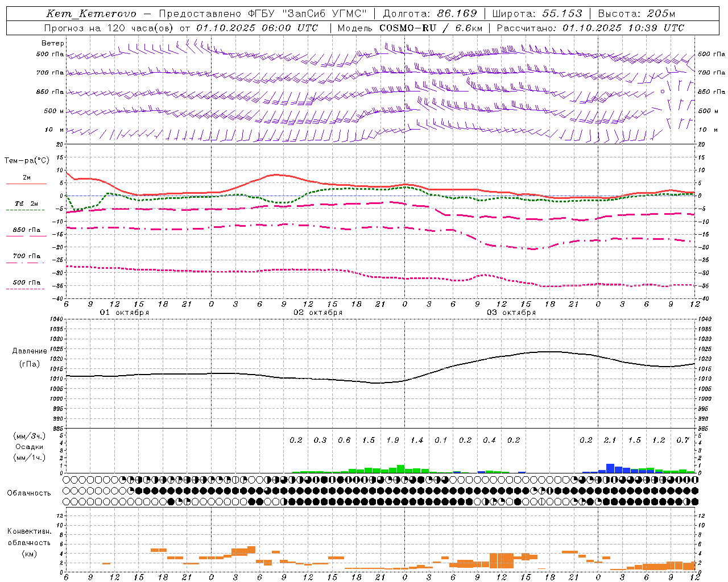Image resolution: width=728 pixels, height=582 pixels.
Task: Click the 0.7 precipitation value
Action: tap(683, 440)
